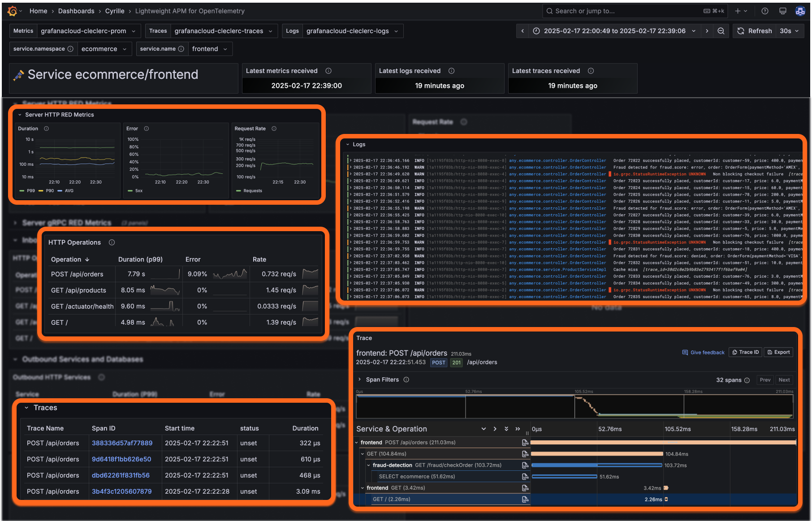812x521 pixels.
Task: Open the news feed monitor icon
Action: click(x=783, y=11)
